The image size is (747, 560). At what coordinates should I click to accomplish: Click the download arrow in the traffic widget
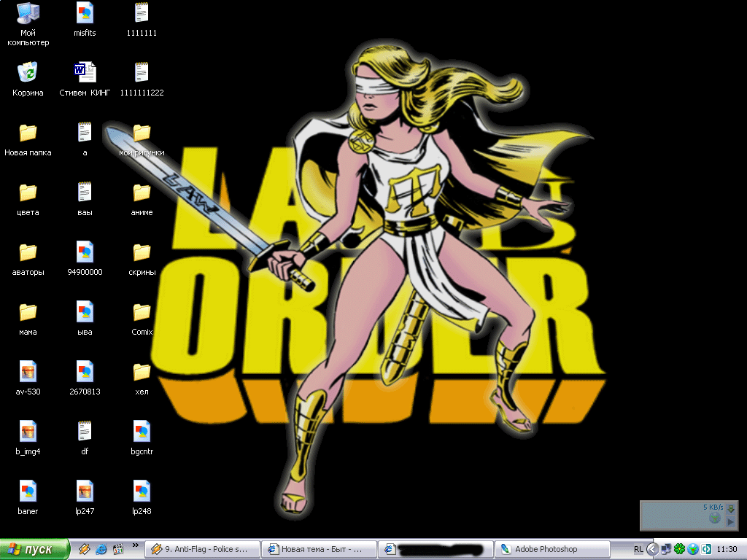[x=729, y=508]
